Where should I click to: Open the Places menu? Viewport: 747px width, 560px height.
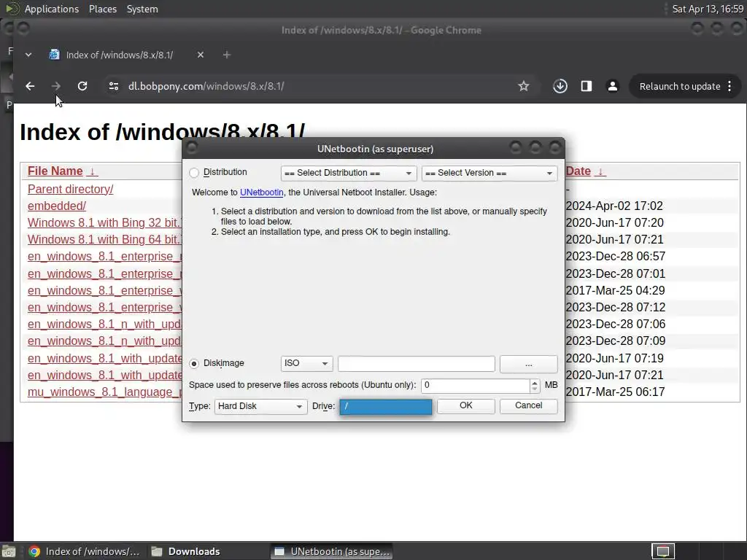[103, 9]
